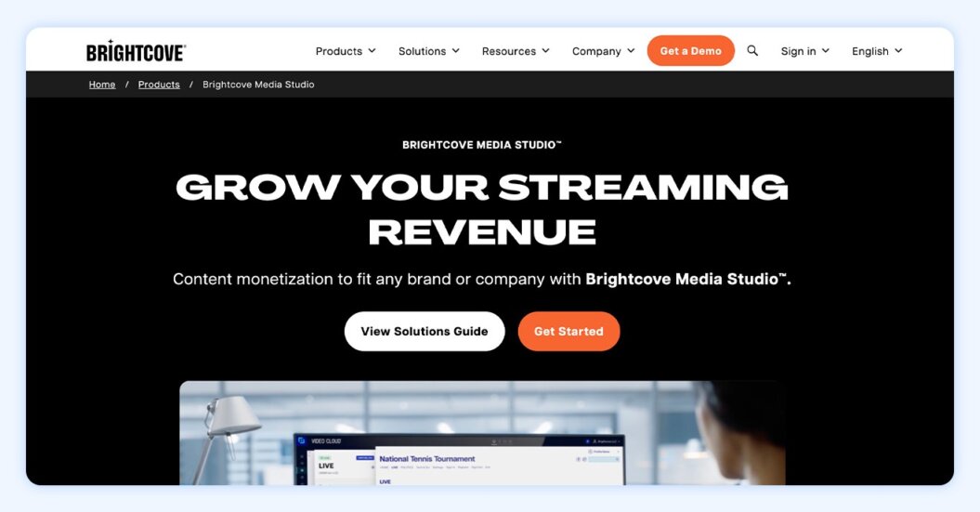Go to the Products breadcrumb link

coord(159,85)
